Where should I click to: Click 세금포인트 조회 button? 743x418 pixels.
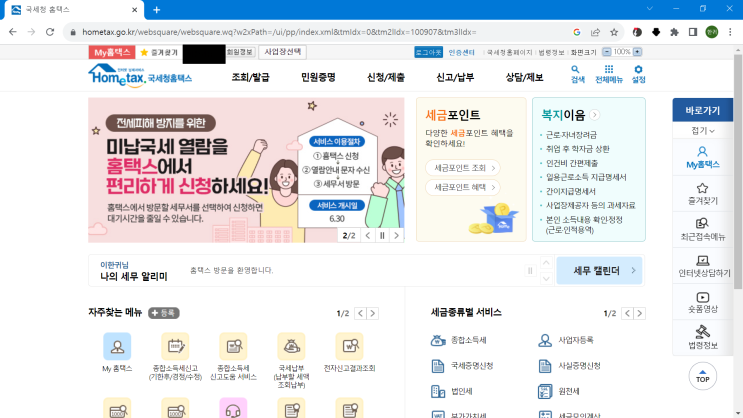pos(462,168)
